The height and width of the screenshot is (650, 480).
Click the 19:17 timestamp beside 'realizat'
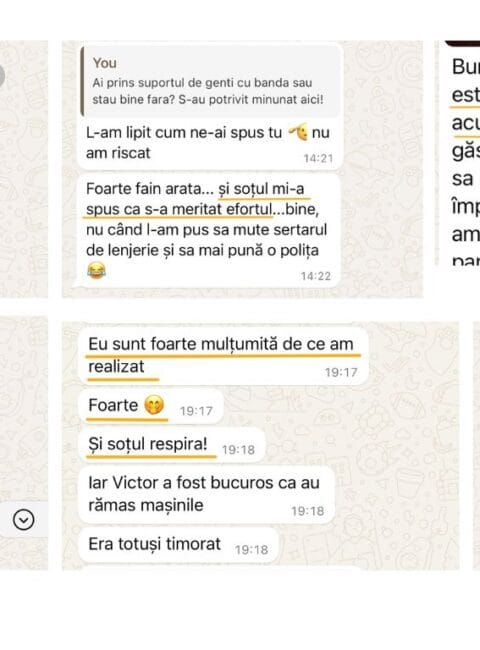click(x=341, y=372)
